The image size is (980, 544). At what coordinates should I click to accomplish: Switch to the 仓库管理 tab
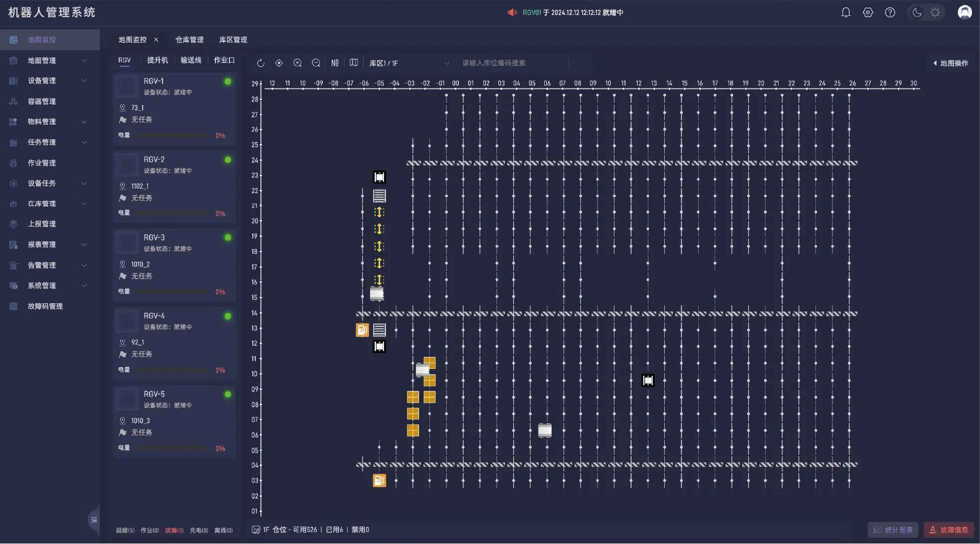click(x=190, y=39)
